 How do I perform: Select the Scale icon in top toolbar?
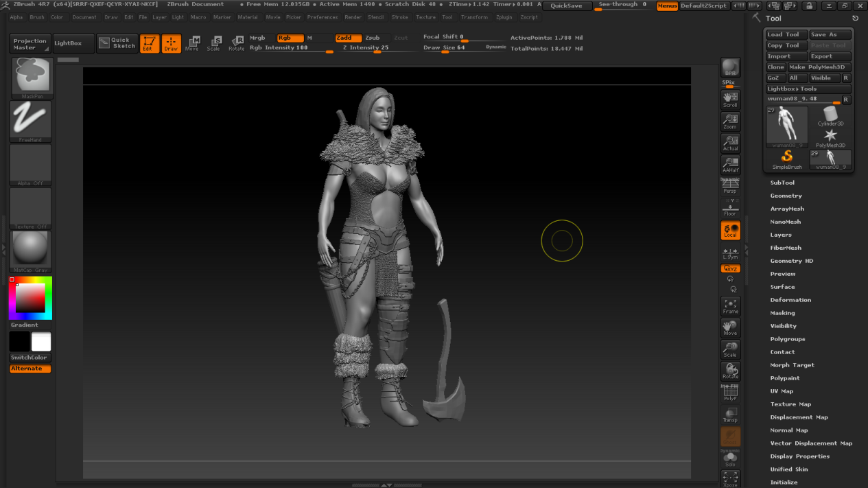click(214, 43)
